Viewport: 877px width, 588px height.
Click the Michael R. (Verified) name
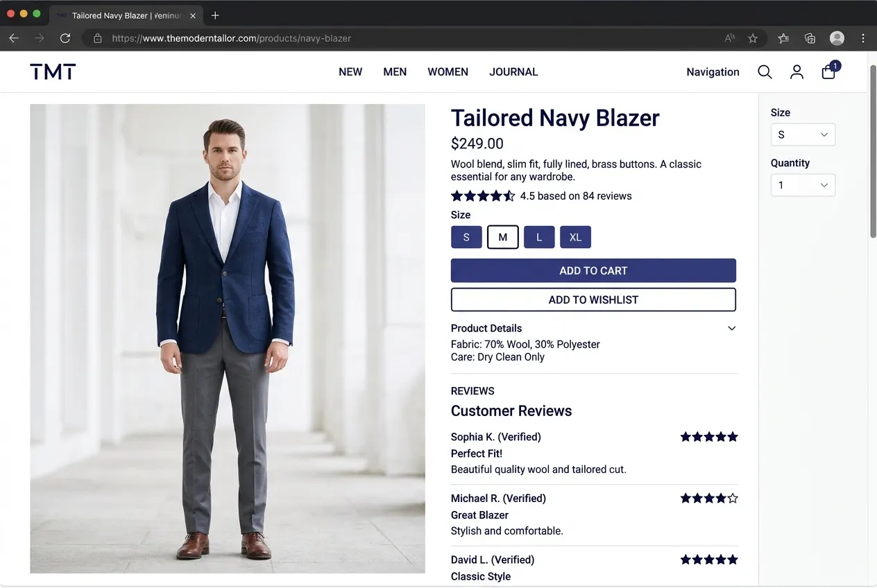(x=498, y=499)
